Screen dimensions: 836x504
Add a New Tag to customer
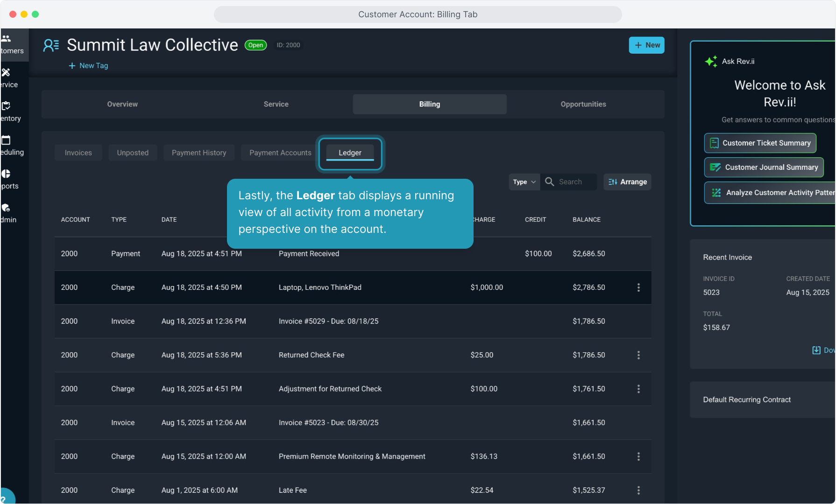tap(88, 66)
